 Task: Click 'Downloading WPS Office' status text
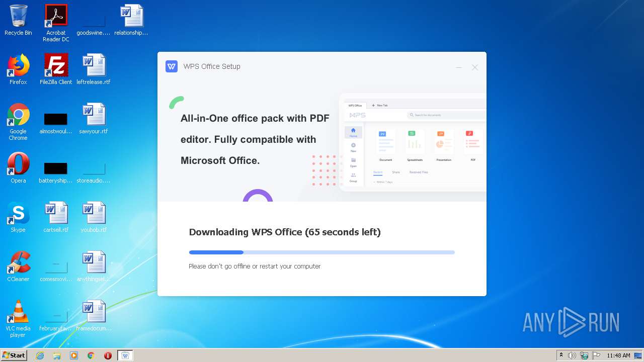pyautogui.click(x=285, y=232)
